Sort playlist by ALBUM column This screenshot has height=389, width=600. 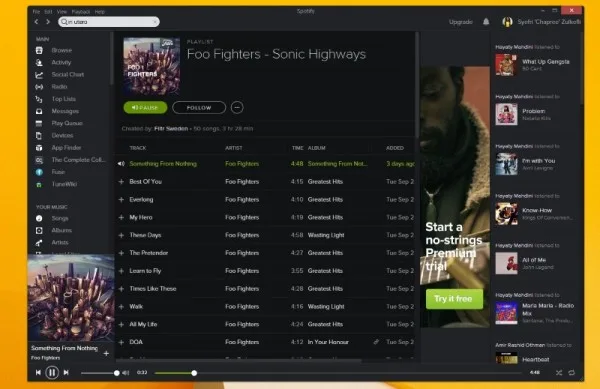pyautogui.click(x=316, y=148)
